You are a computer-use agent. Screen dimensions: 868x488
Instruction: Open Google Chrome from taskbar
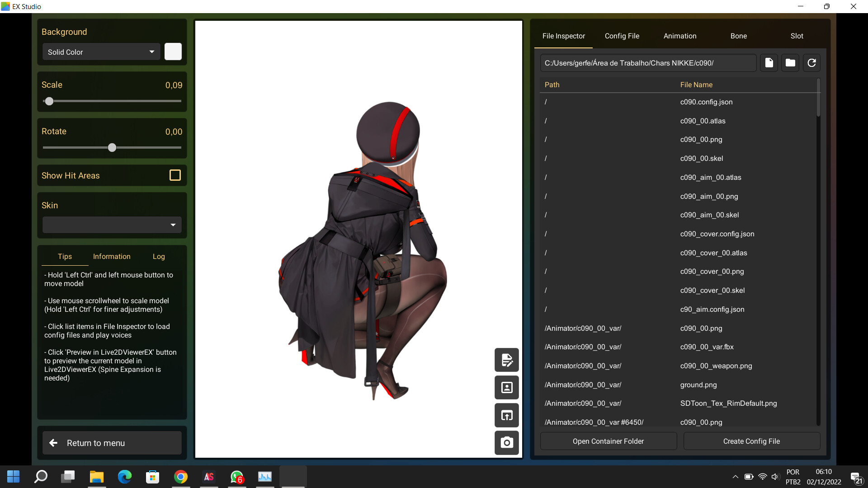(x=181, y=477)
